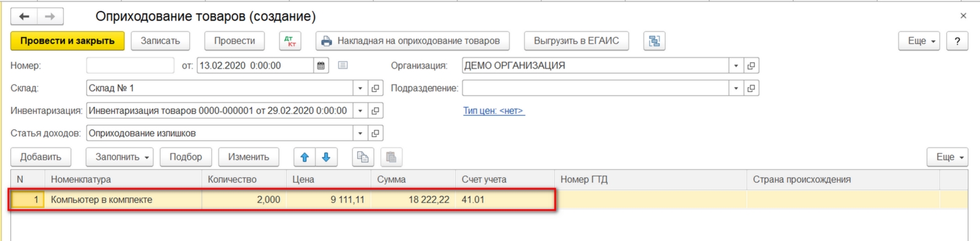Viewport: 980px width, 241px height.
Task: Expand Склад dropdown list
Action: (360, 88)
